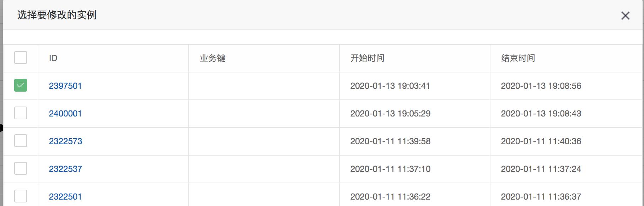Toggle the select-all checkbox in header
Image resolution: width=644 pixels, height=206 pixels.
[x=21, y=58]
